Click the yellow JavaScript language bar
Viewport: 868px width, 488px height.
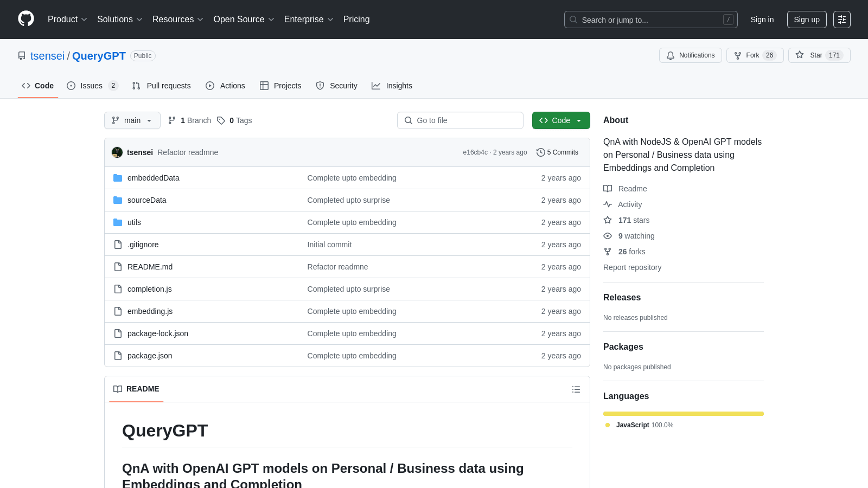pyautogui.click(x=683, y=413)
